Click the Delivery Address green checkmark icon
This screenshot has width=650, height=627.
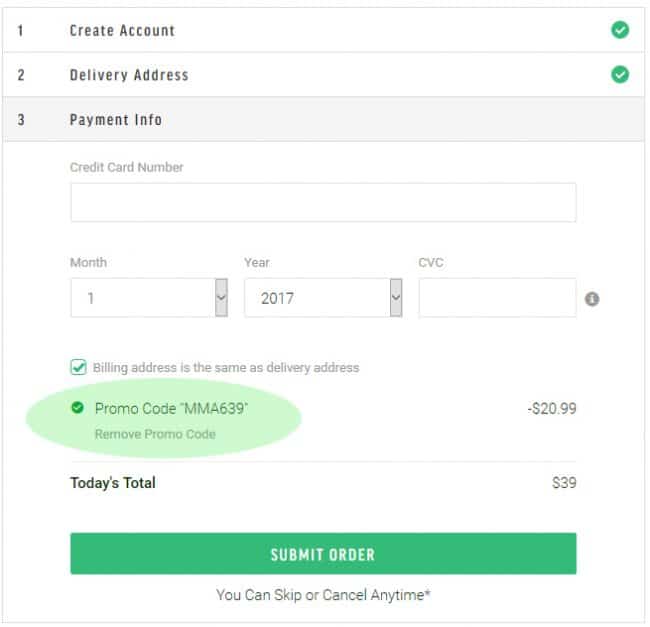click(x=620, y=75)
